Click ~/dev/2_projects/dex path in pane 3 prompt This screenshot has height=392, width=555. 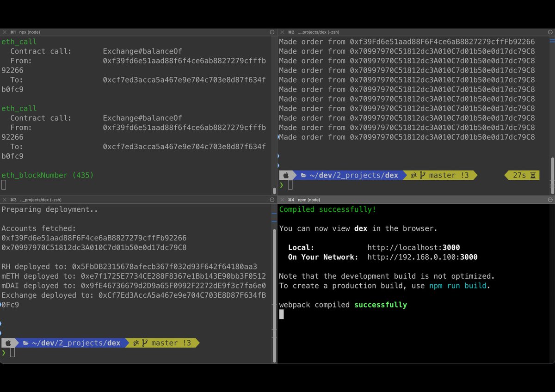(76, 343)
